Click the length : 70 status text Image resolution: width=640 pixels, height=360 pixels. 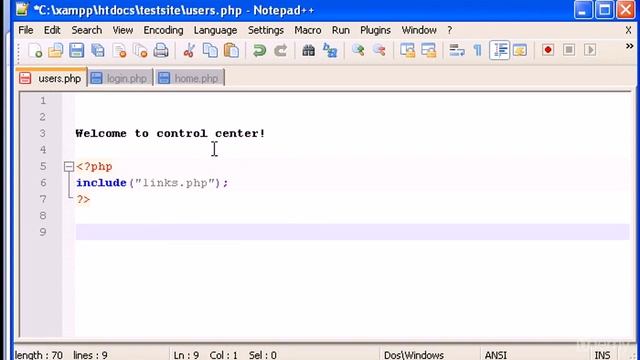click(39, 355)
